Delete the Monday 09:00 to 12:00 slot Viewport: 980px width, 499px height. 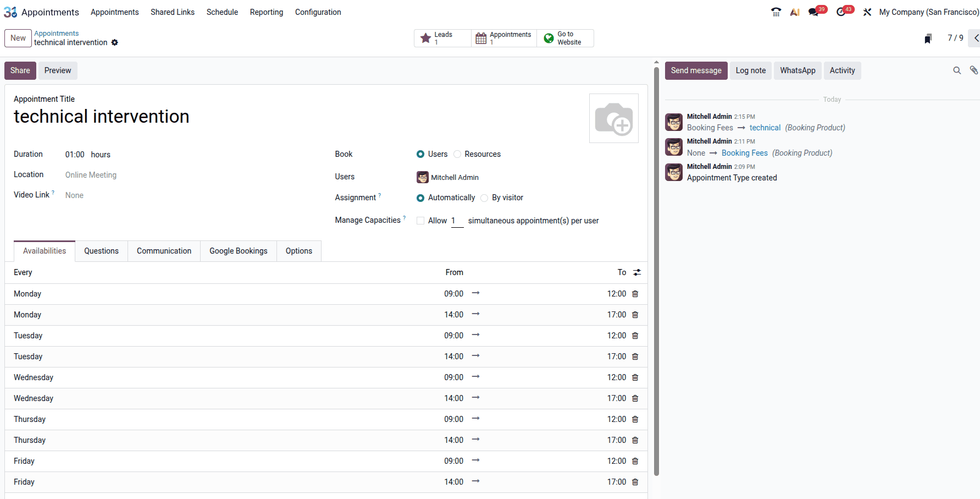(x=635, y=294)
